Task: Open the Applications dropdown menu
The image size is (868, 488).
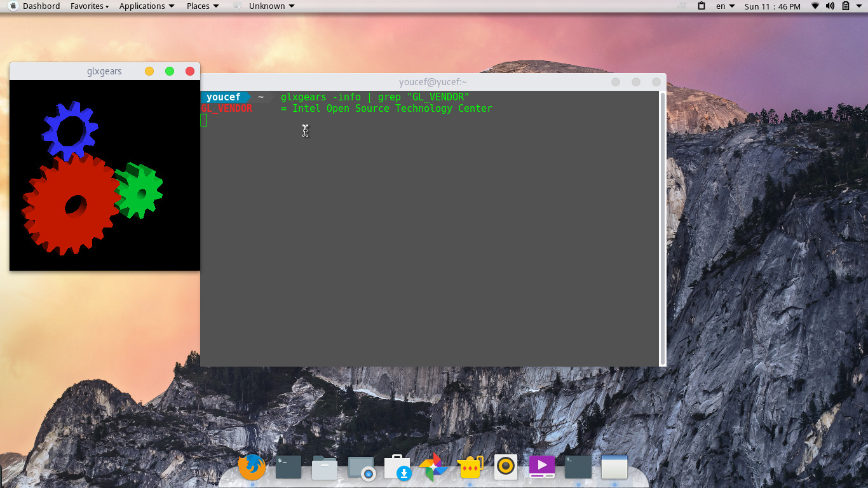Action: coord(147,6)
